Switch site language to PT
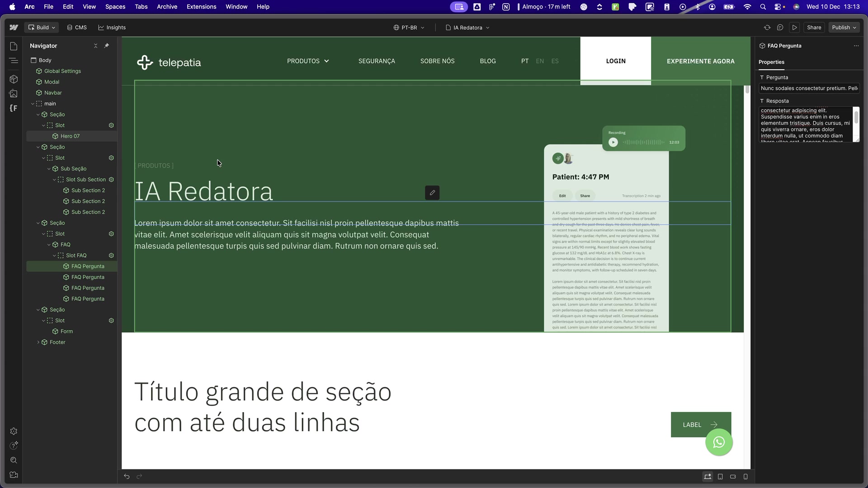Screen dimensions: 868x488 point(525,61)
